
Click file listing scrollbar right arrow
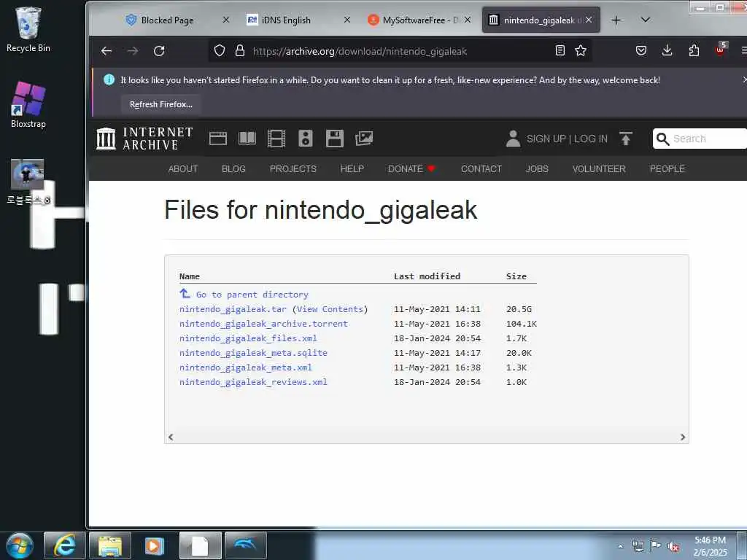coord(683,437)
